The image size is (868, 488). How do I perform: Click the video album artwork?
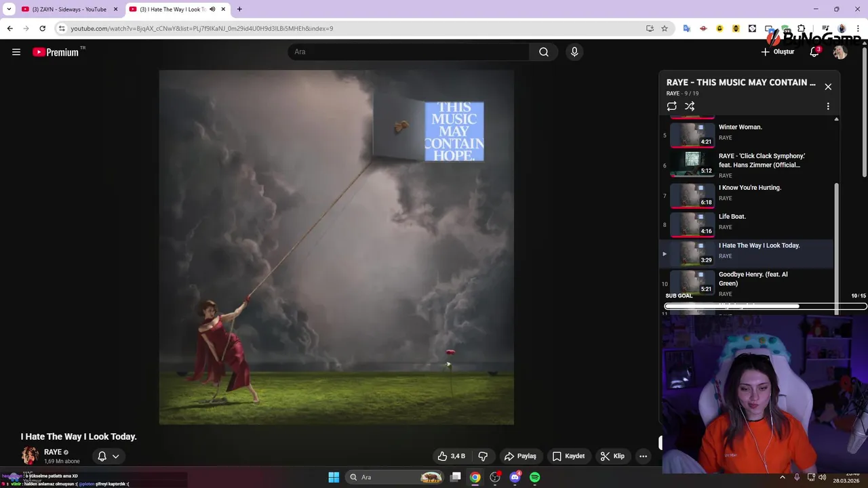[x=336, y=247]
